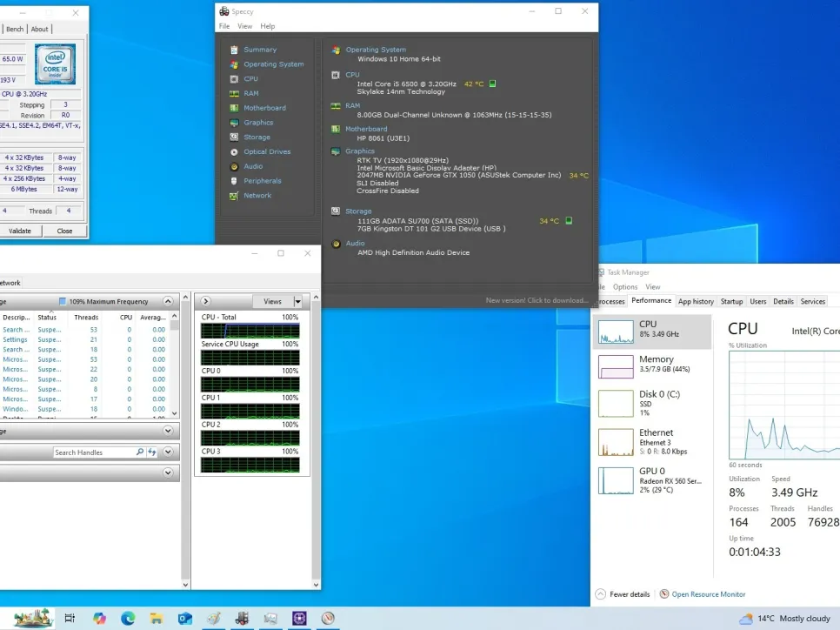
Task: Expand section below the Threads table
Action: [168, 431]
